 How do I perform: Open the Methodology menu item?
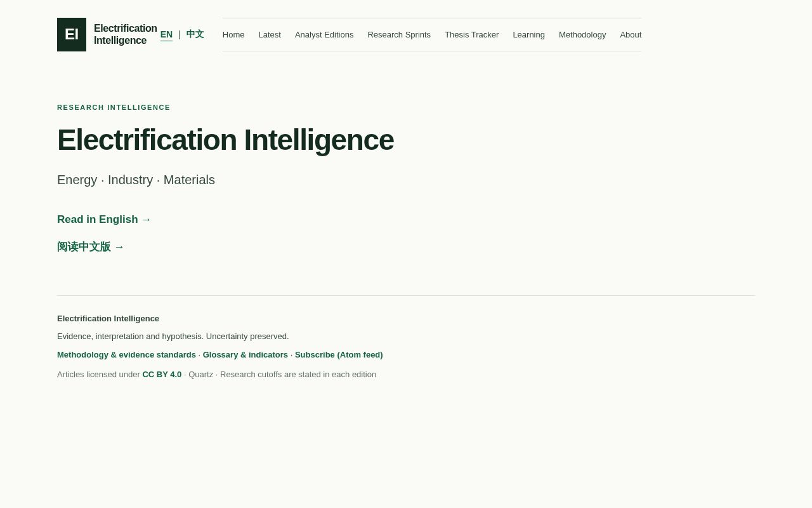tap(582, 34)
